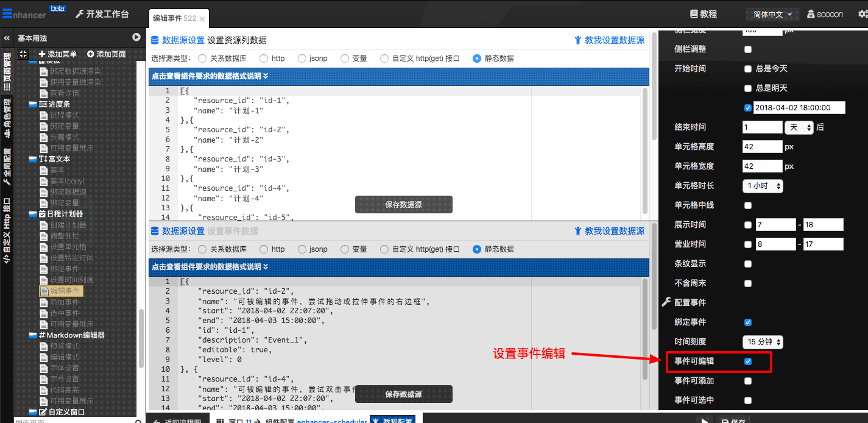The image size is (868, 423).
Task: Click the upper 保存数据源 button
Action: [x=403, y=205]
